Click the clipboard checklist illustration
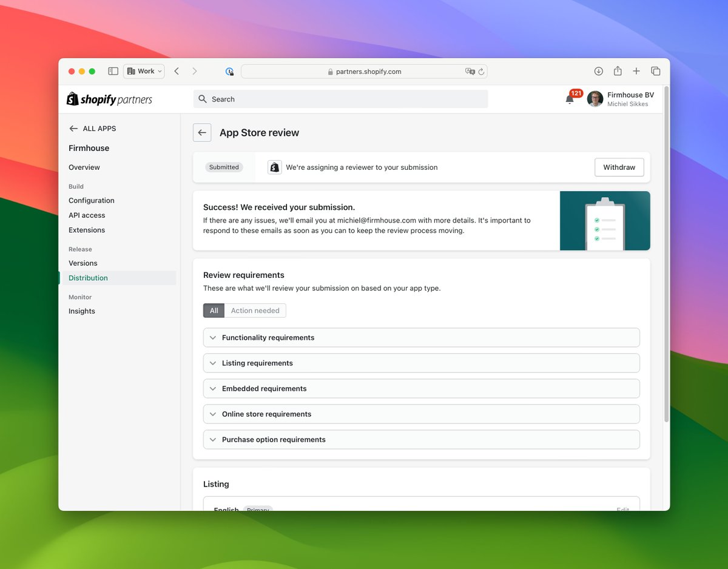 point(605,221)
